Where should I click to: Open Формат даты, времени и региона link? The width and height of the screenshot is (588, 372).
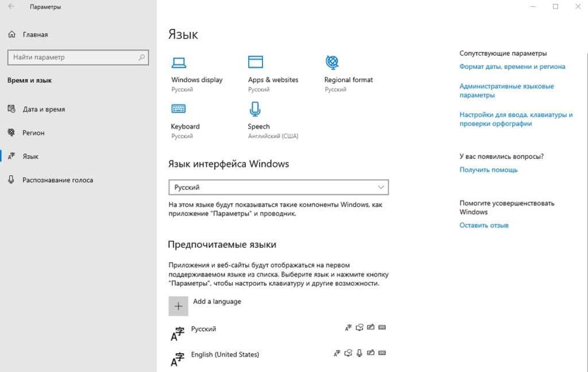coord(512,67)
